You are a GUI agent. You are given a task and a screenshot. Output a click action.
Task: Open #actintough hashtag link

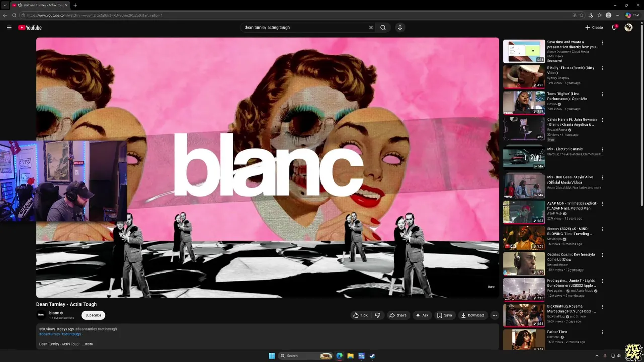click(71, 334)
